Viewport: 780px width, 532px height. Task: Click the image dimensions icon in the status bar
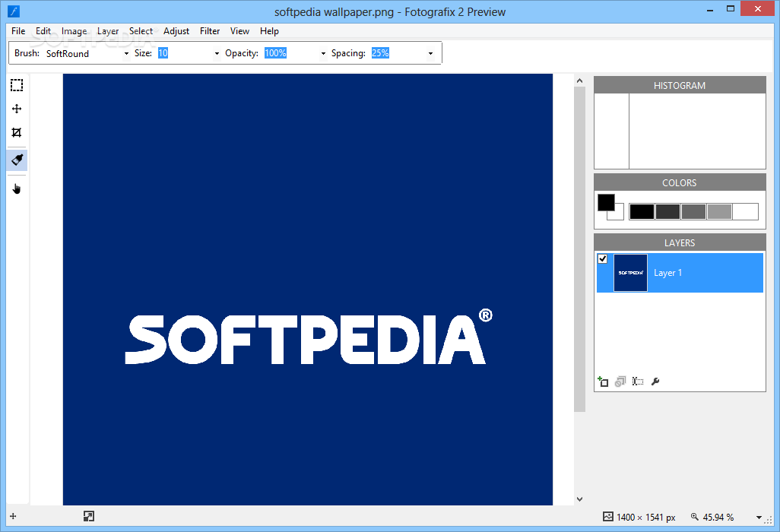pyautogui.click(x=608, y=517)
